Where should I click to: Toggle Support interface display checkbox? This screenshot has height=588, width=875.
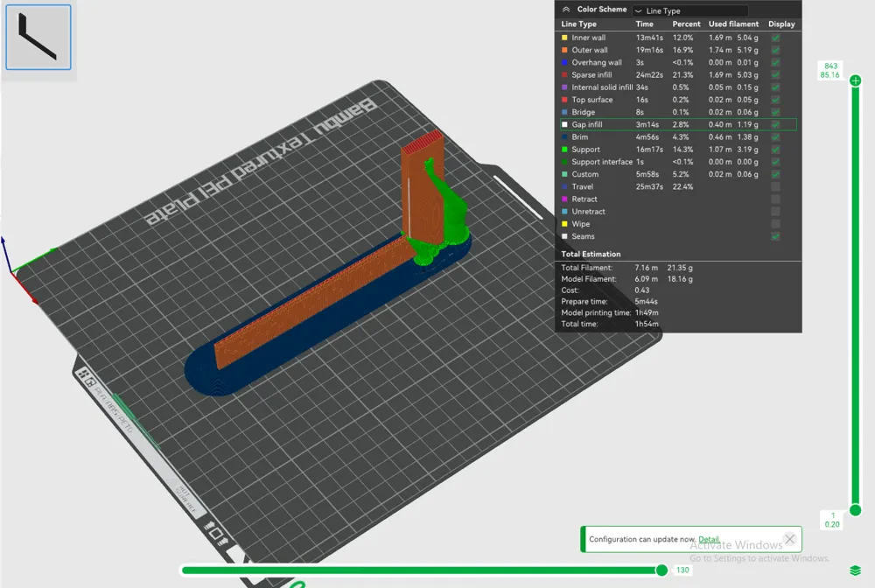tap(775, 162)
